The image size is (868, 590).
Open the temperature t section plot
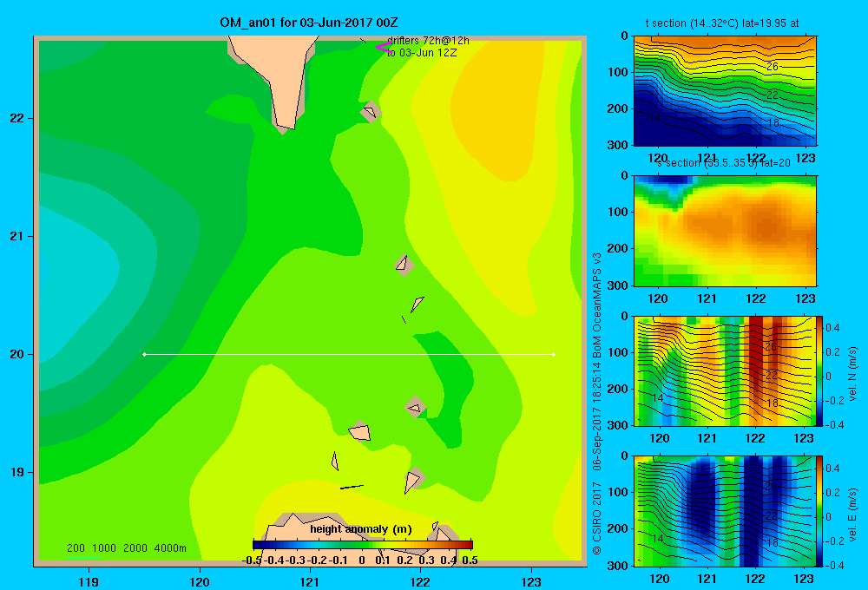(725, 91)
